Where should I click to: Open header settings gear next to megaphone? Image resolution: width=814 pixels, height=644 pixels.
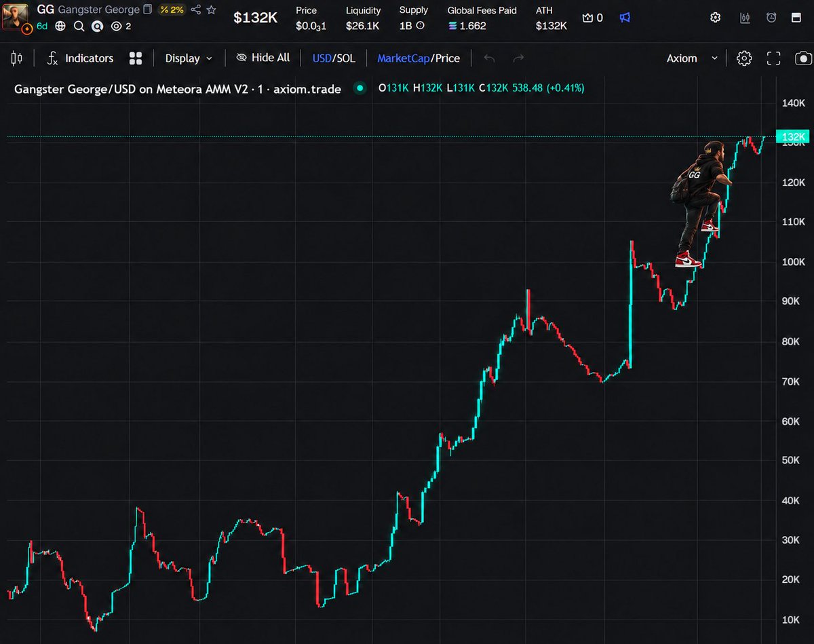click(715, 18)
